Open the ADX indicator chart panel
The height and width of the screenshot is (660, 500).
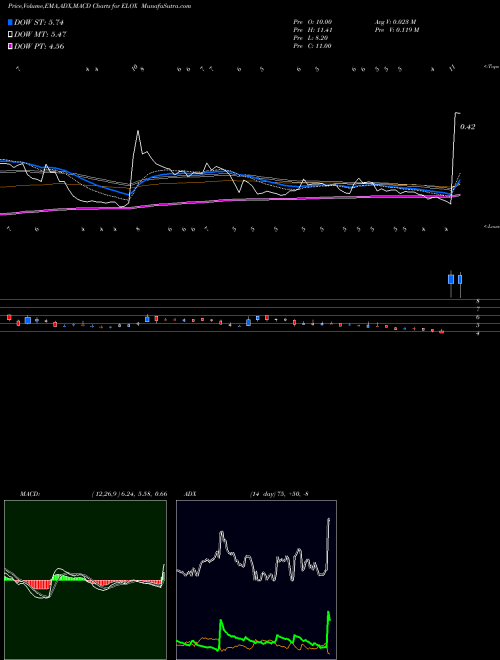256,580
